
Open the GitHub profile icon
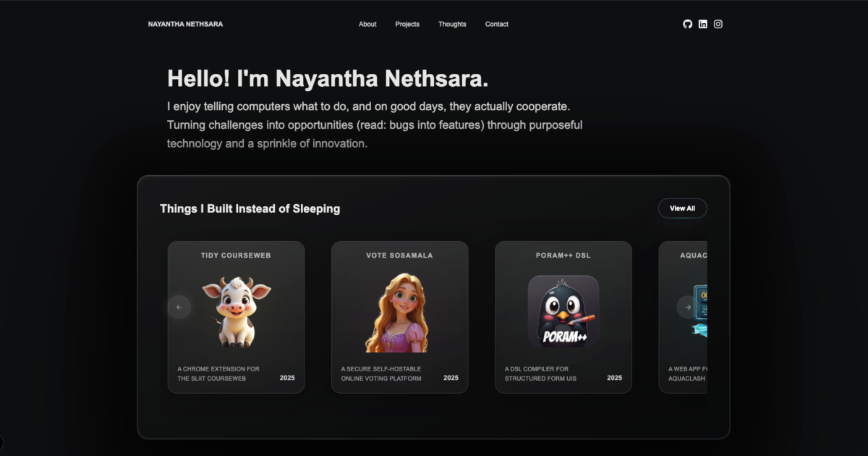click(686, 23)
